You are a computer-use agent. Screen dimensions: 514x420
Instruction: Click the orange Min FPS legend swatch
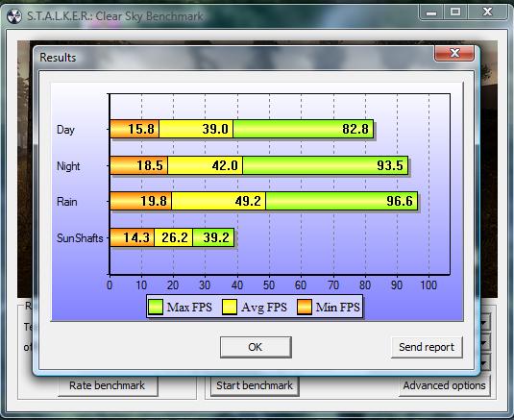click(304, 307)
